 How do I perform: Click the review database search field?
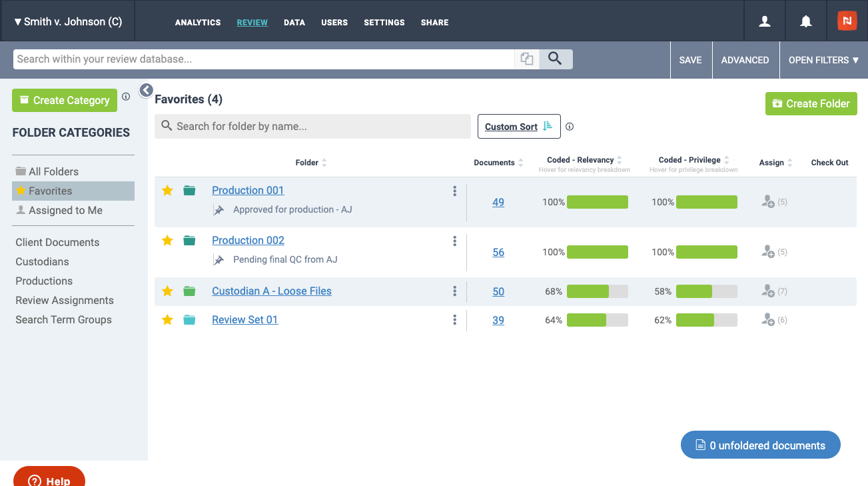[264, 59]
